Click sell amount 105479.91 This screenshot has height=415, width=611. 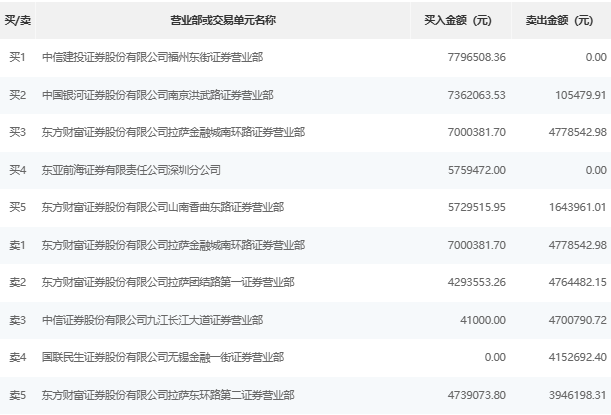(x=581, y=95)
